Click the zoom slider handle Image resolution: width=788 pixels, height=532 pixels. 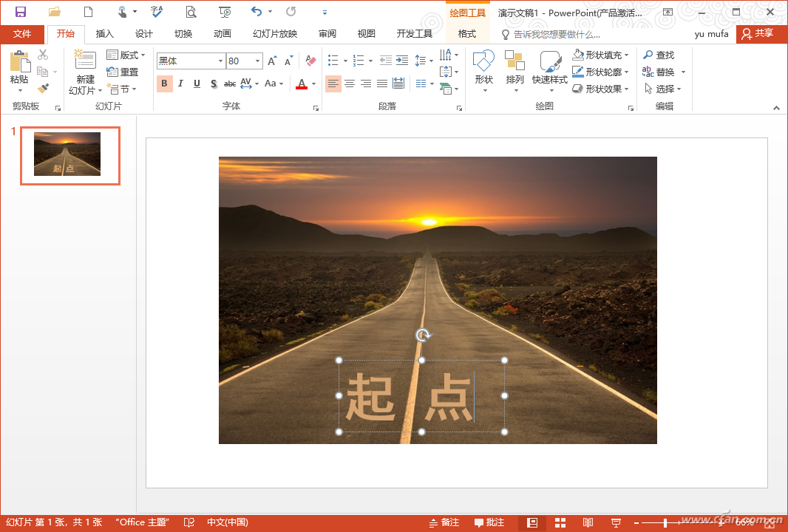tap(665, 523)
